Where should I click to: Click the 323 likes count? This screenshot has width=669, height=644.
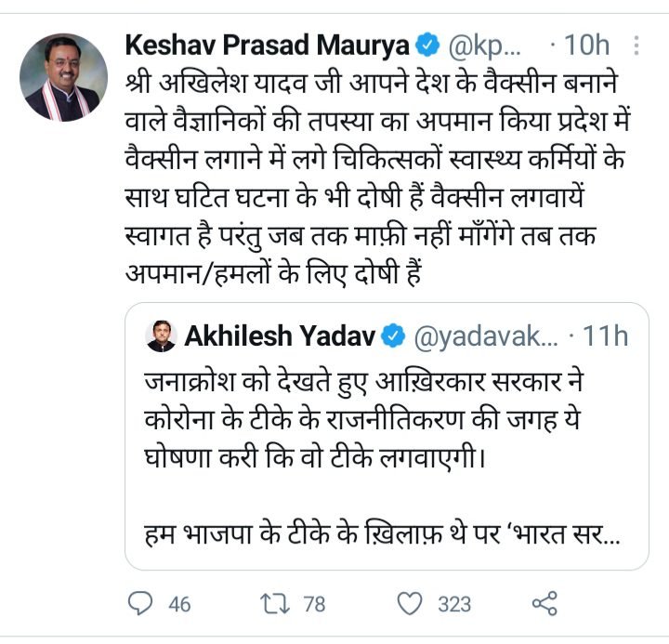[x=454, y=605]
